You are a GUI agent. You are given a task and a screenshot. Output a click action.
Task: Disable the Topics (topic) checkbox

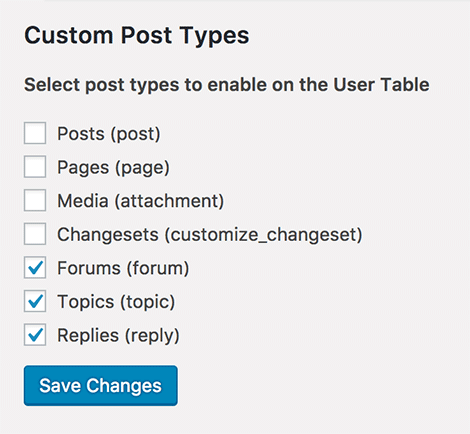click(35, 301)
